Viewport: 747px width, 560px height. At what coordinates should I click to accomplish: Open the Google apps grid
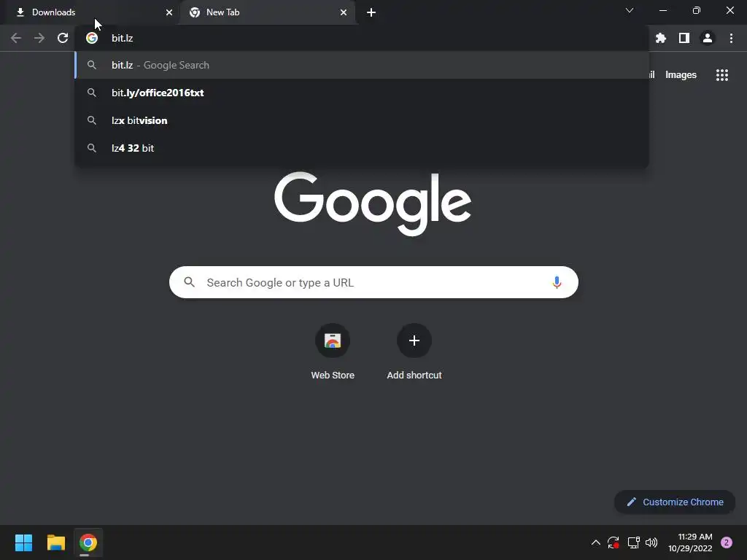click(x=722, y=75)
